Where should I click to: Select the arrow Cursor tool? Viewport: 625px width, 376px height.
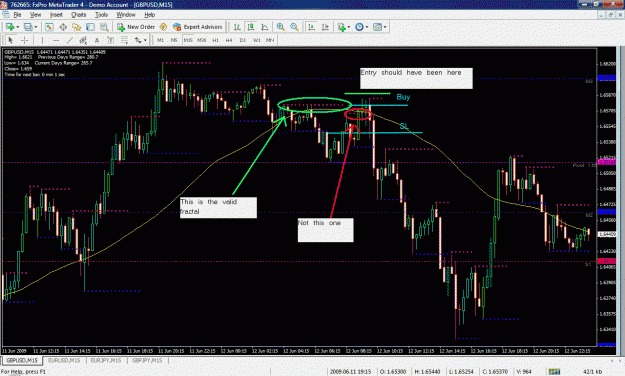pyautogui.click(x=11, y=40)
